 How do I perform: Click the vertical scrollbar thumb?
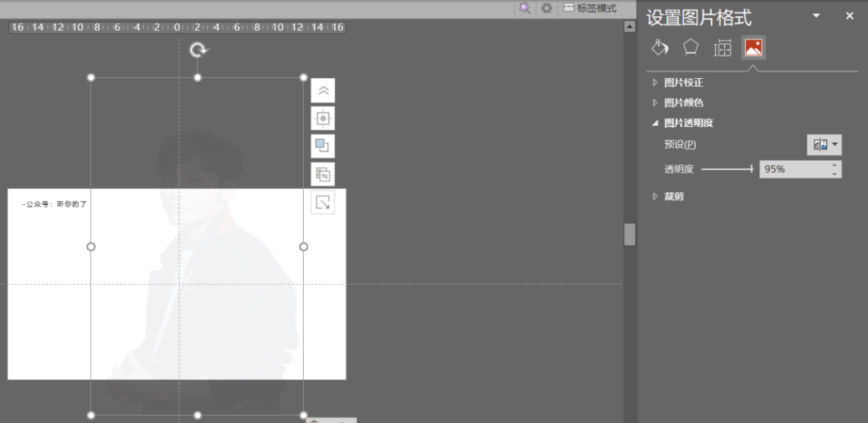629,234
